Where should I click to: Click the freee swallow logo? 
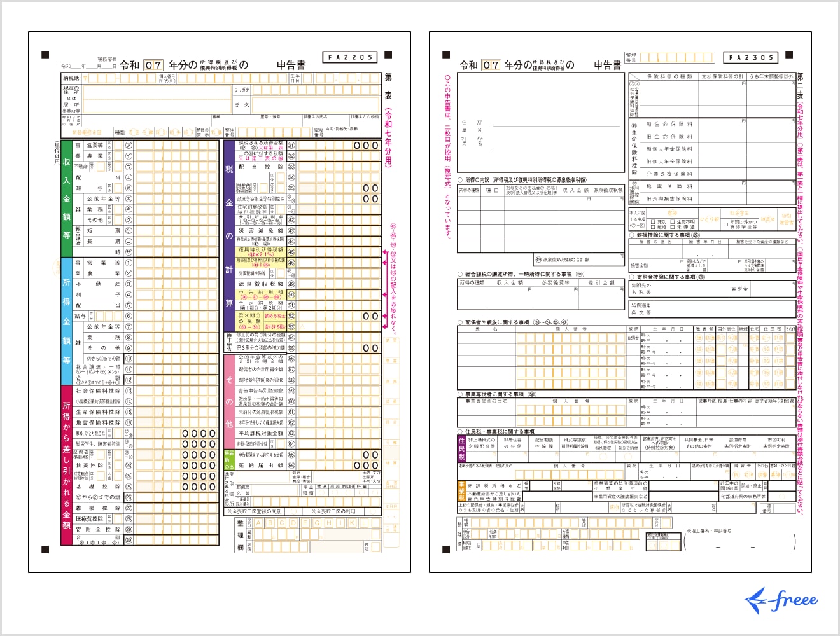(x=781, y=600)
